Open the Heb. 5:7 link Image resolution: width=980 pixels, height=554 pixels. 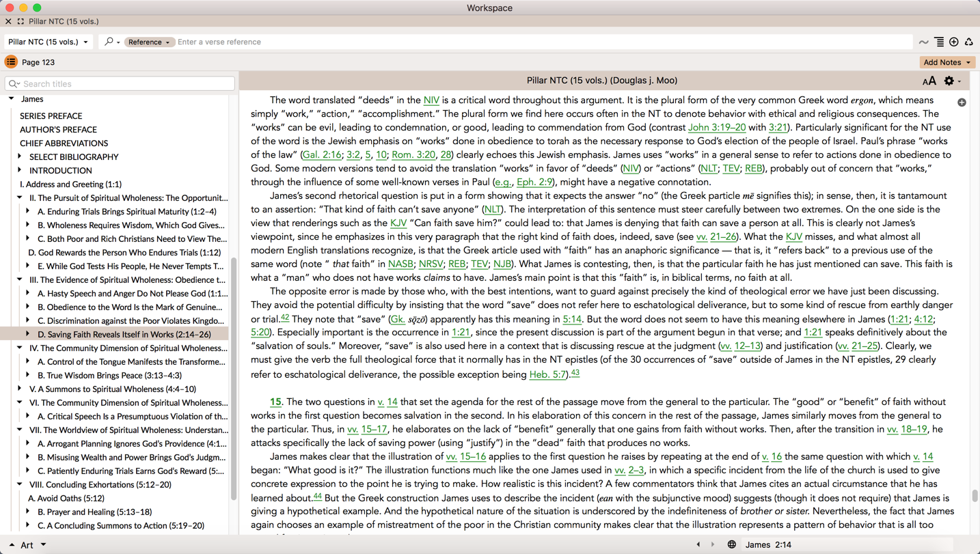point(547,374)
